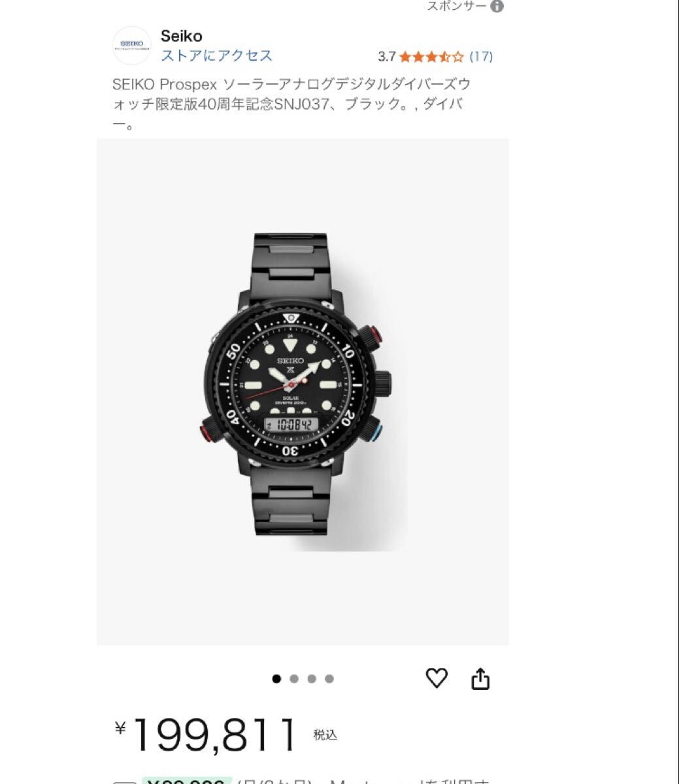
Task: Open the Seiko store logo
Action: pyautogui.click(x=132, y=45)
